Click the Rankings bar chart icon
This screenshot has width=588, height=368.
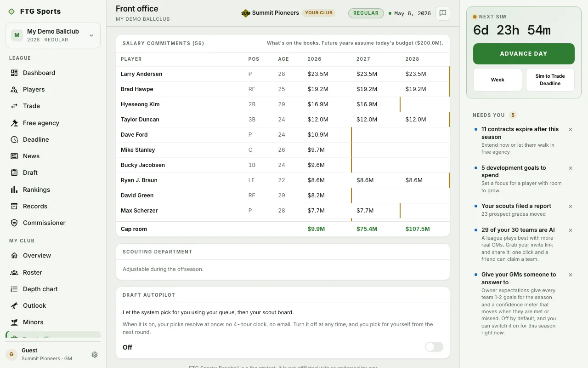14,190
